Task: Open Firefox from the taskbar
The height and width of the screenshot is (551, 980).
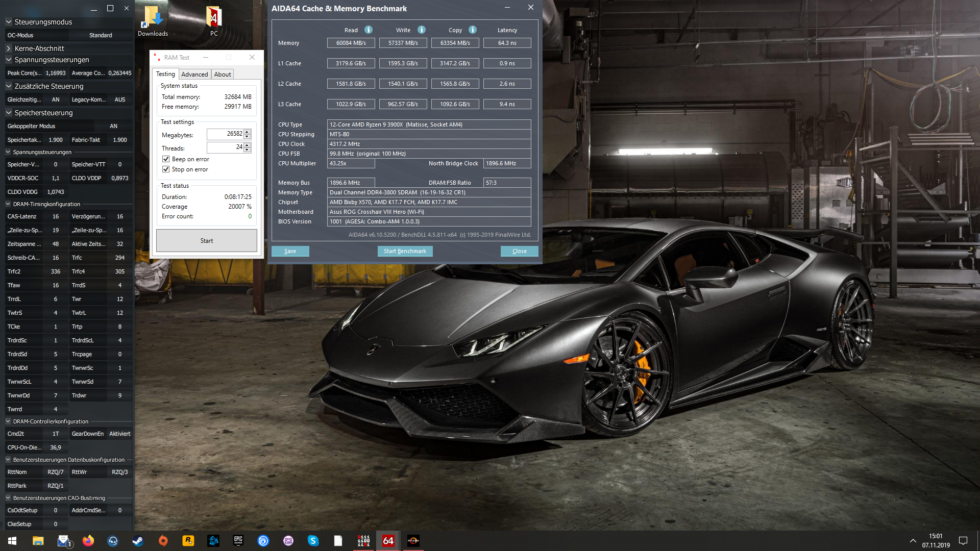Action: (88, 541)
